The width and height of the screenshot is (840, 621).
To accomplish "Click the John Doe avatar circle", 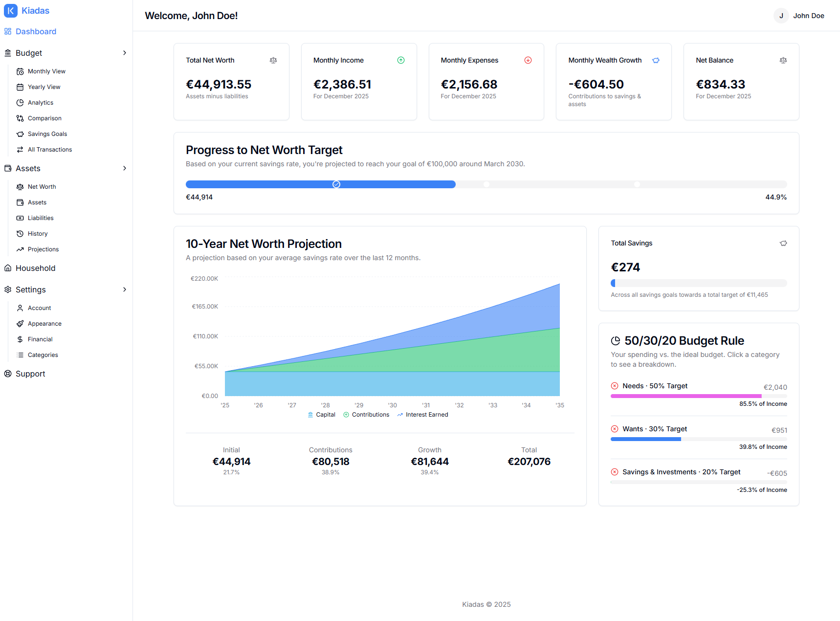I will point(781,16).
